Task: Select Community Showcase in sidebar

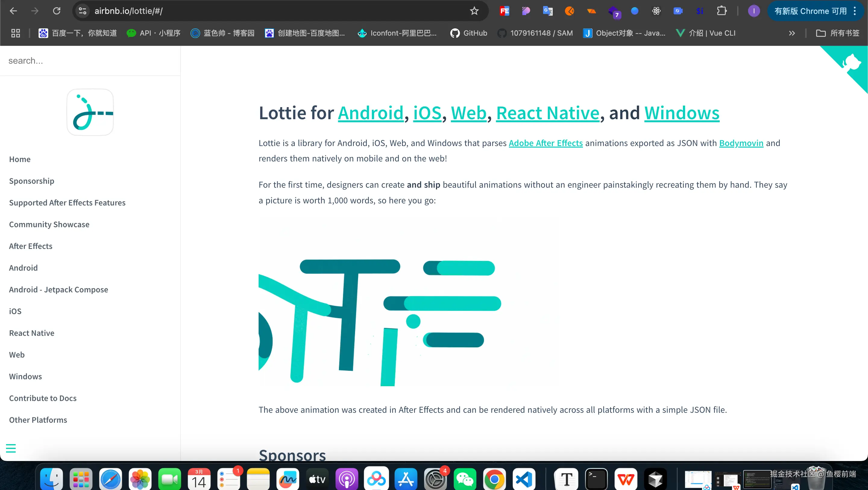Action: click(49, 224)
